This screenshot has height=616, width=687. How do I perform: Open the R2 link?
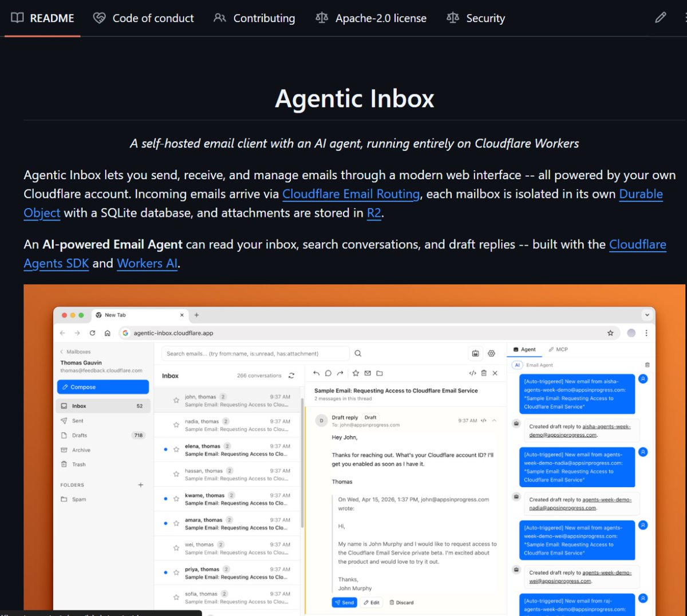[374, 213]
